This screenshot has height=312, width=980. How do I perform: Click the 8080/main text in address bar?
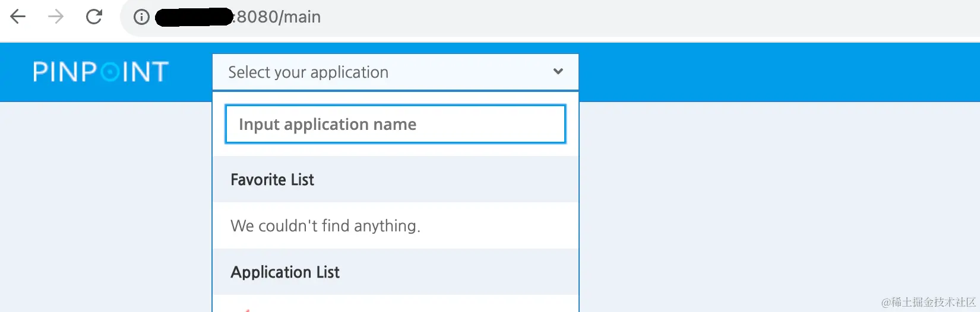point(279,17)
